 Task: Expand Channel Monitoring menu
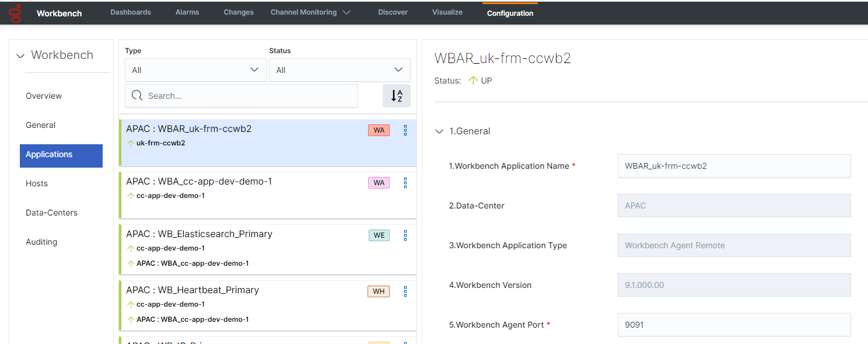310,12
